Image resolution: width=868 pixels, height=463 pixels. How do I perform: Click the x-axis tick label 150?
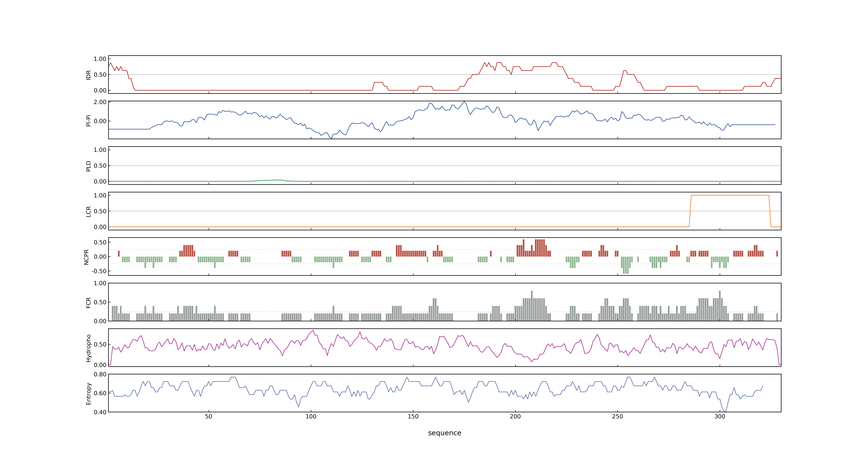click(413, 416)
